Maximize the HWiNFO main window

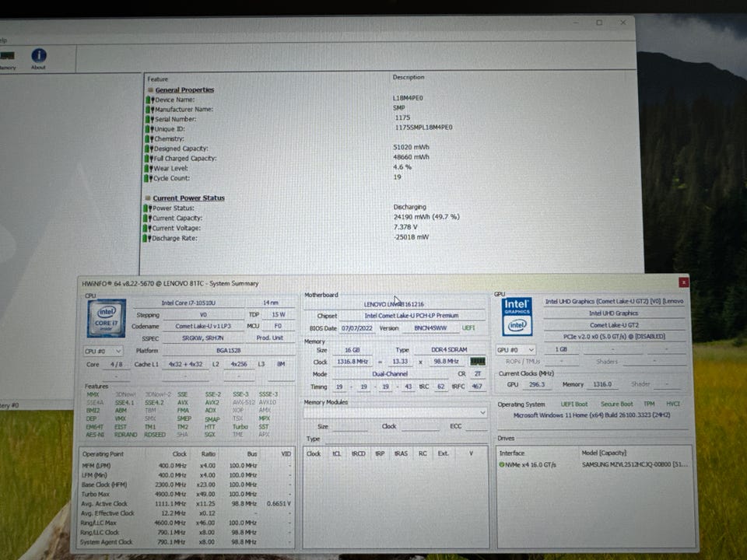[598, 23]
